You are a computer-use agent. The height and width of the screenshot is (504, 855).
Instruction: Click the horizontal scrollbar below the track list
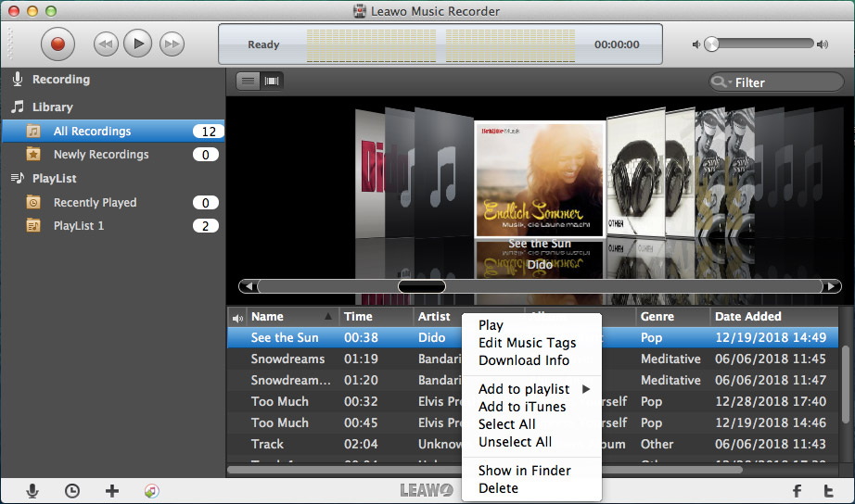(x=485, y=469)
